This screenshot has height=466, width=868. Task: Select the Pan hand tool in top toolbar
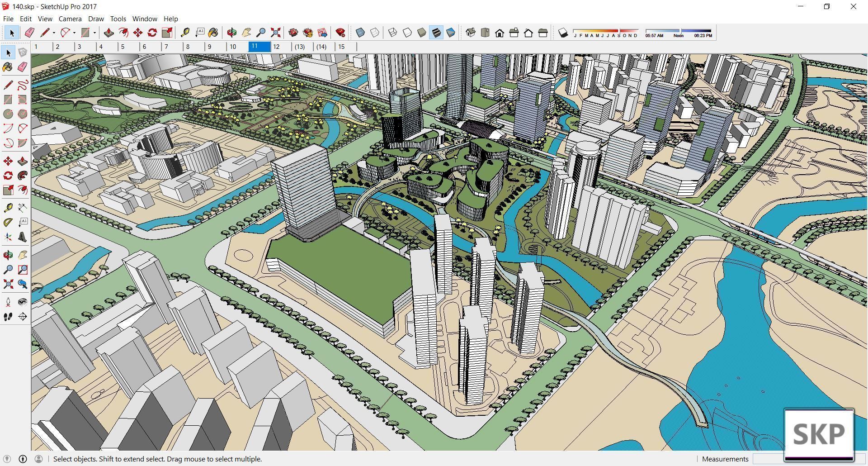click(246, 33)
